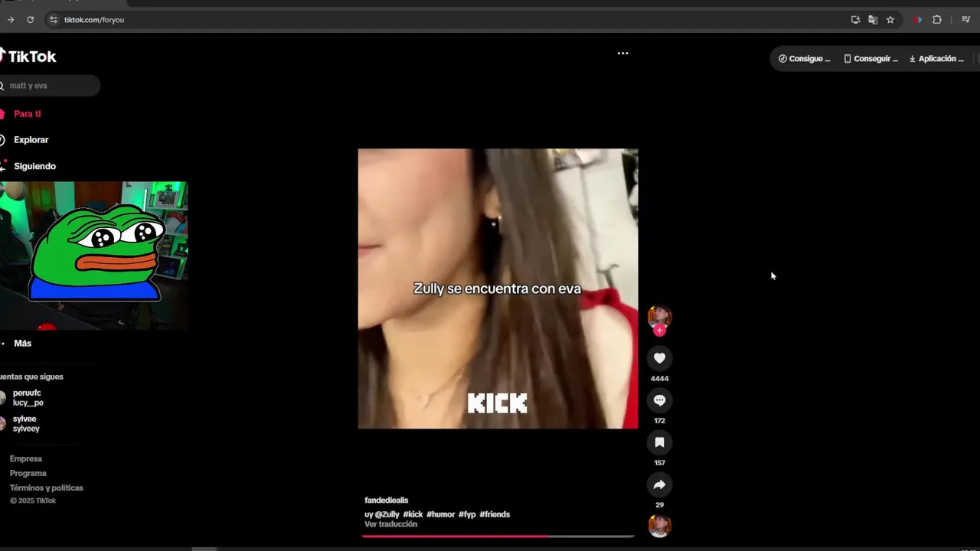This screenshot has height=551, width=980.
Task: Like the video with the heart icon
Action: 659,358
